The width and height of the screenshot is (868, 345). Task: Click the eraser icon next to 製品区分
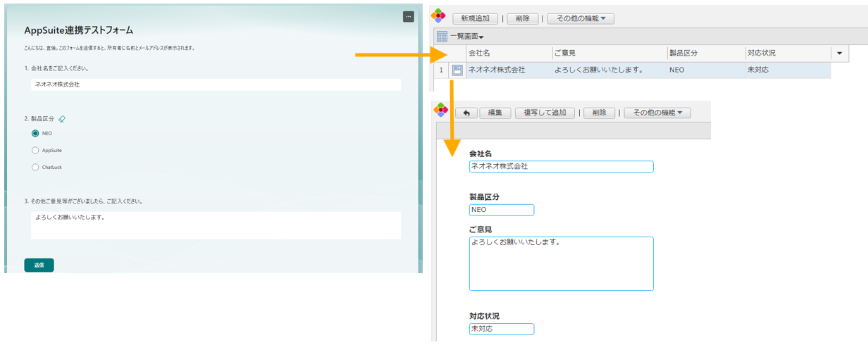pyautogui.click(x=62, y=119)
